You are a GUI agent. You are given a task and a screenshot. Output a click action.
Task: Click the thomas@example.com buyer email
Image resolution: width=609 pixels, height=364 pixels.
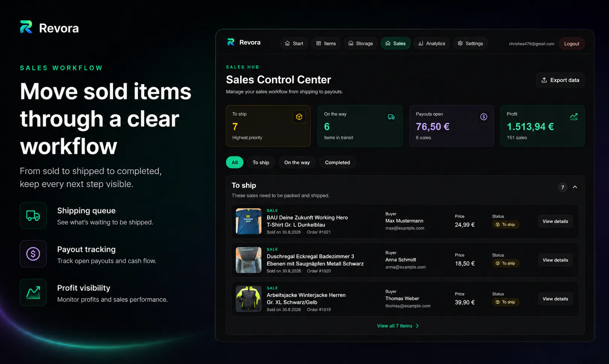point(408,306)
